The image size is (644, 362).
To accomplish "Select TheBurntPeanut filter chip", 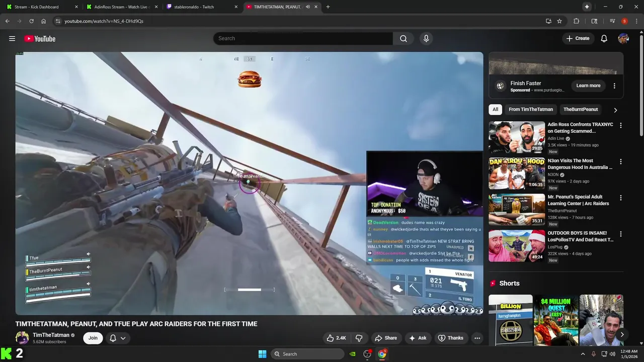I will (x=581, y=110).
